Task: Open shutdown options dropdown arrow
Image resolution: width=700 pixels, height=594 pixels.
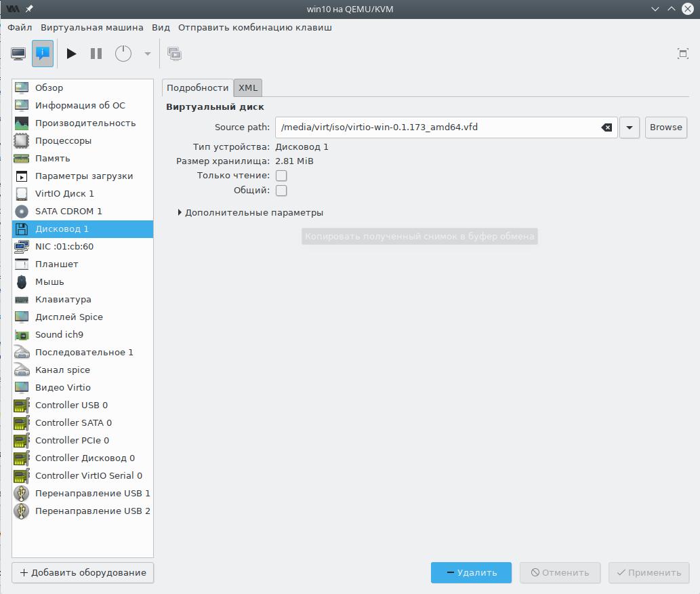Action: [147, 54]
